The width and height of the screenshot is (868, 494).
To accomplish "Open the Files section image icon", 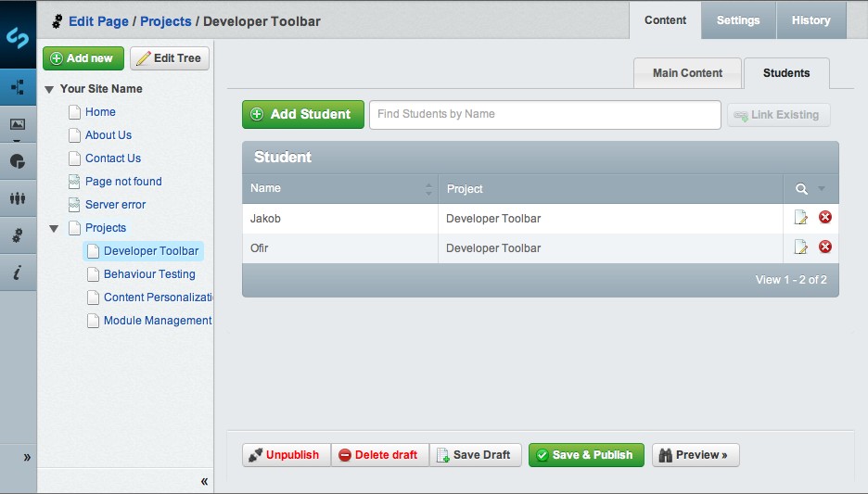I will click(18, 124).
